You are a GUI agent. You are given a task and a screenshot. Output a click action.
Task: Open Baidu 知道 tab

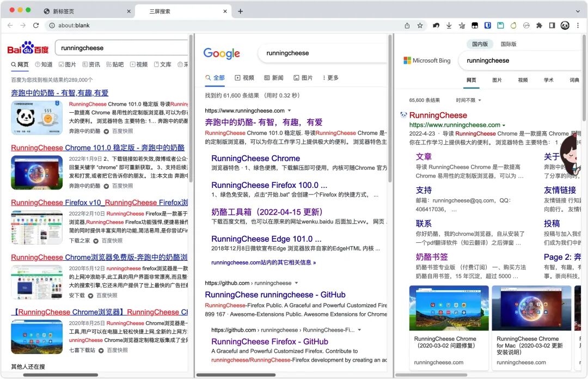tap(44, 65)
